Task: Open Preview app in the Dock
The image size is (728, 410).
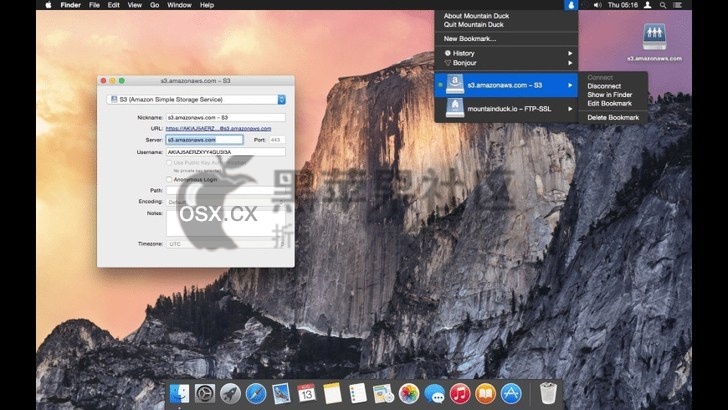Action: pyautogui.click(x=384, y=394)
